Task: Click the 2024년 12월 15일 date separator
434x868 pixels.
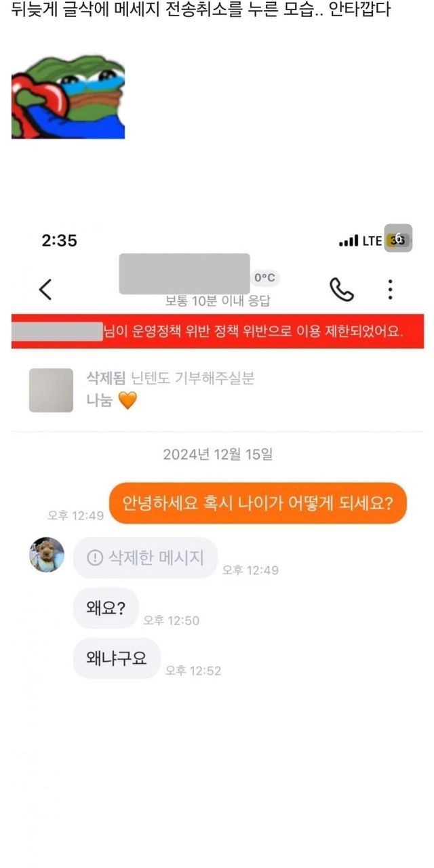Action: pos(218,454)
